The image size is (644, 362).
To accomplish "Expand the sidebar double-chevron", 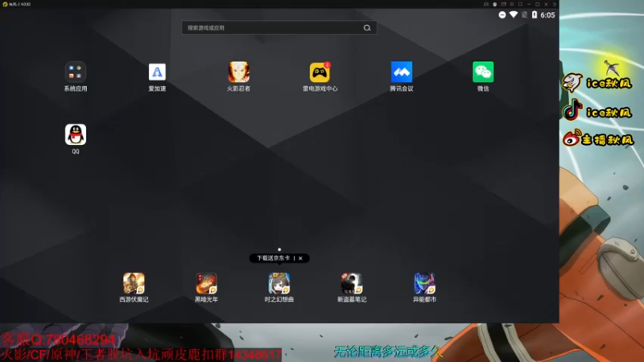I will point(554,4).
